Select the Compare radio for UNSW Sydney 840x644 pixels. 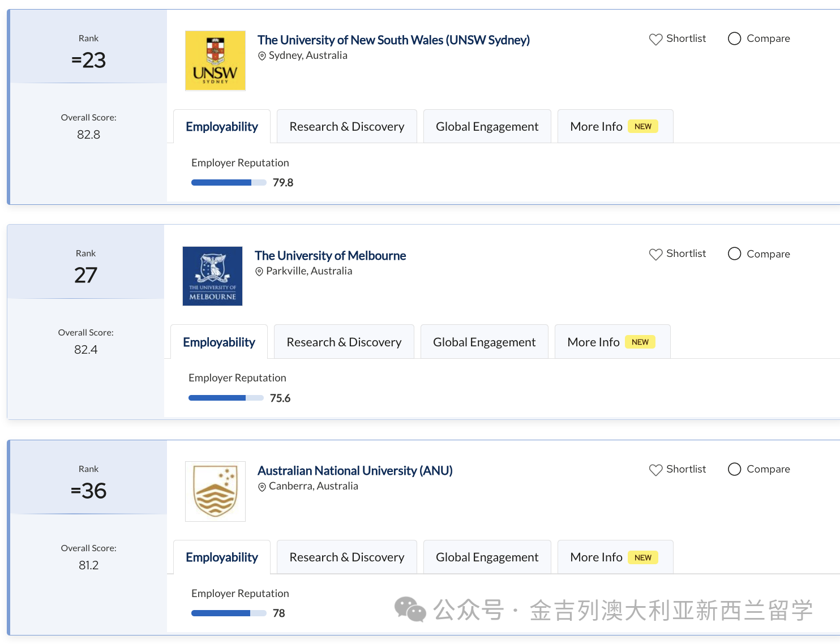click(x=734, y=38)
